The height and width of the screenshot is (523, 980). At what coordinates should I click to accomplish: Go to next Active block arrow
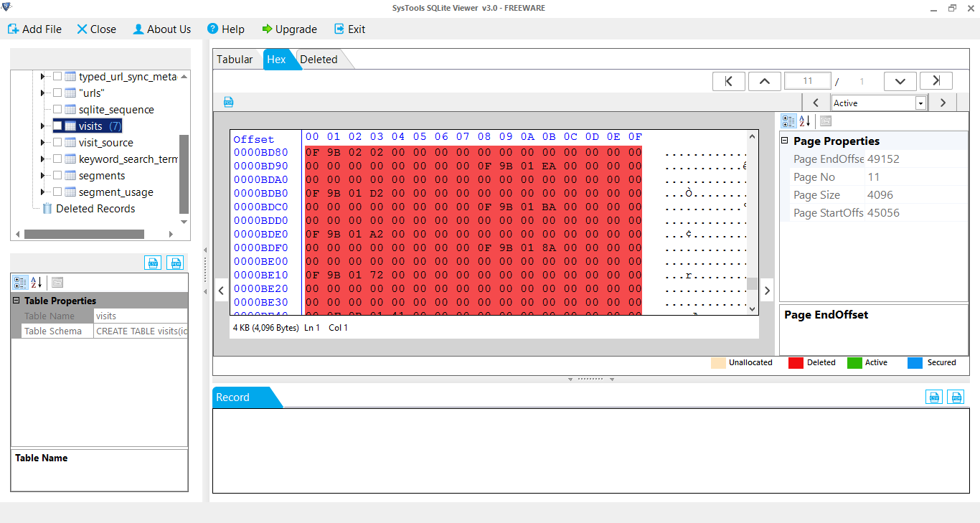(x=943, y=103)
